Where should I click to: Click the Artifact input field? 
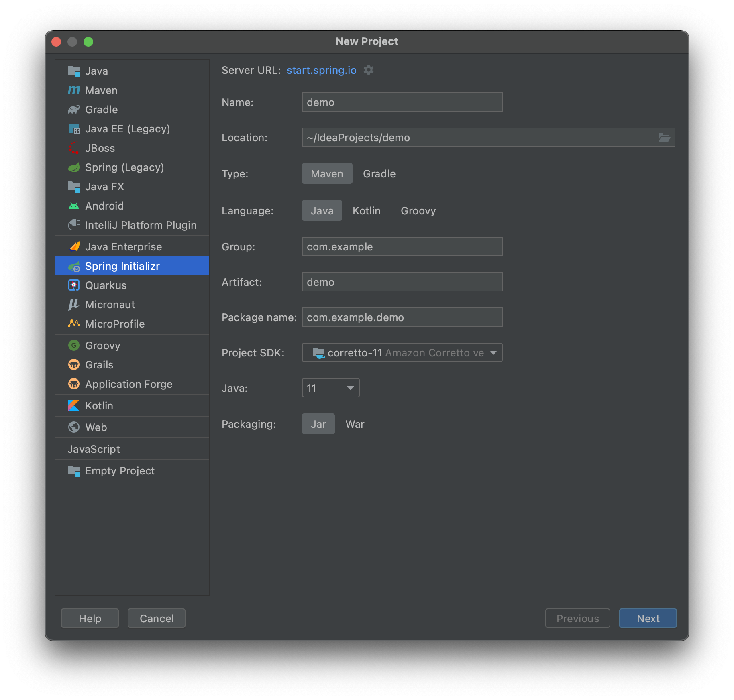point(402,282)
